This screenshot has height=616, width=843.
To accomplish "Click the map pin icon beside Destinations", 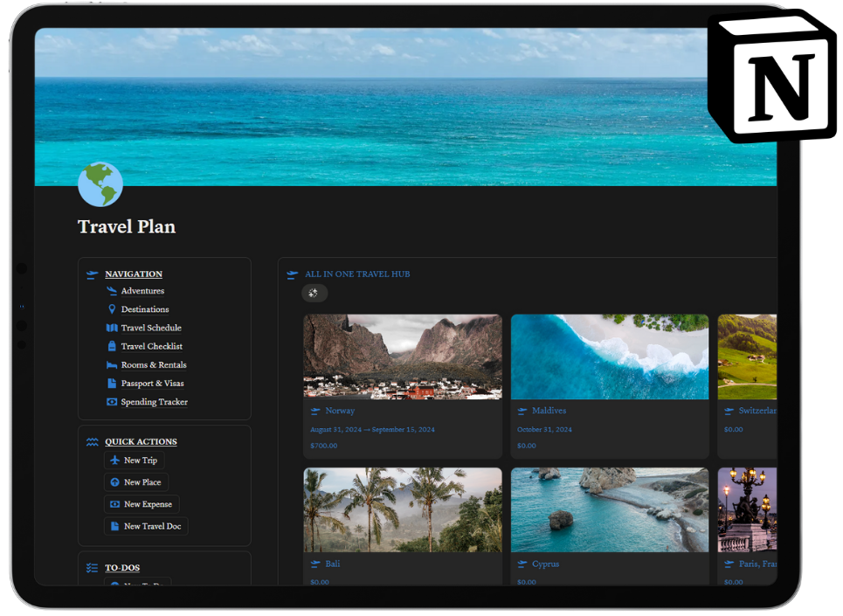I will (111, 309).
